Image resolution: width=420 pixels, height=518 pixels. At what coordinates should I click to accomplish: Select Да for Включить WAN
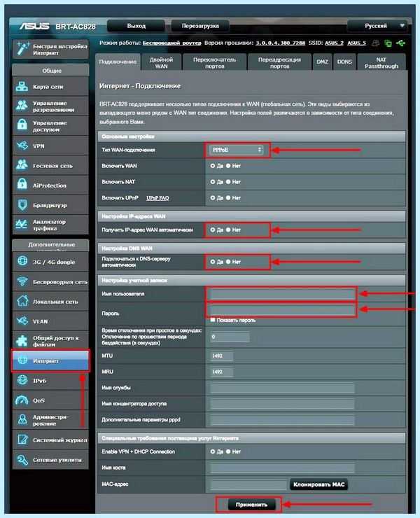click(x=213, y=166)
